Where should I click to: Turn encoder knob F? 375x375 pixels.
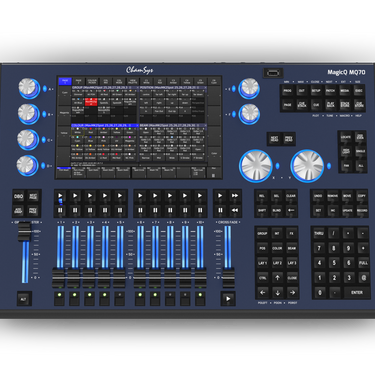point(249,114)
